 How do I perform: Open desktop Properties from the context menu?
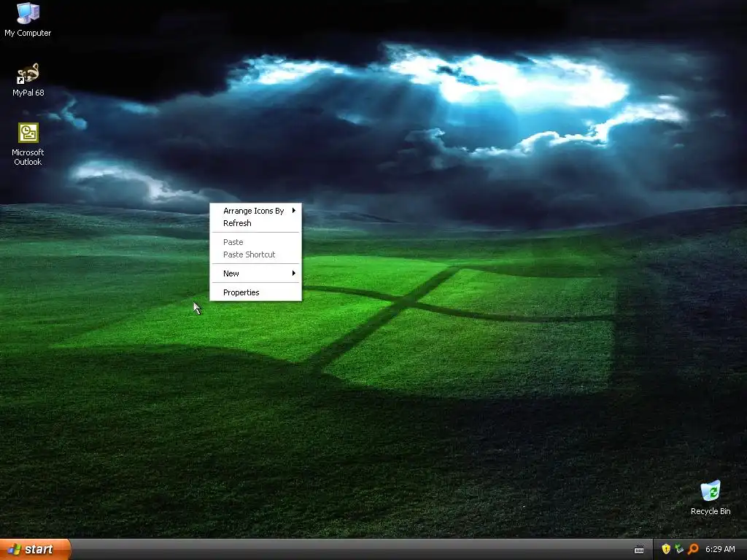point(256,292)
